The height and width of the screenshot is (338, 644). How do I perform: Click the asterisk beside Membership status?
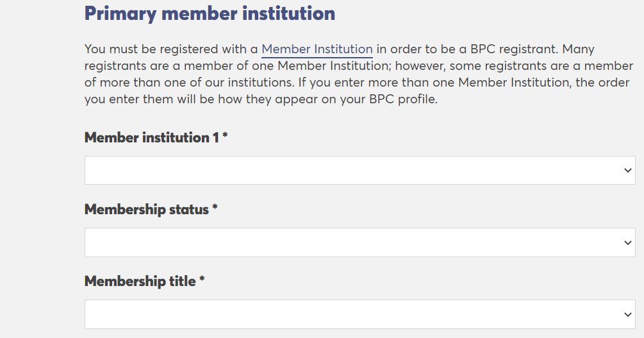pos(215,209)
